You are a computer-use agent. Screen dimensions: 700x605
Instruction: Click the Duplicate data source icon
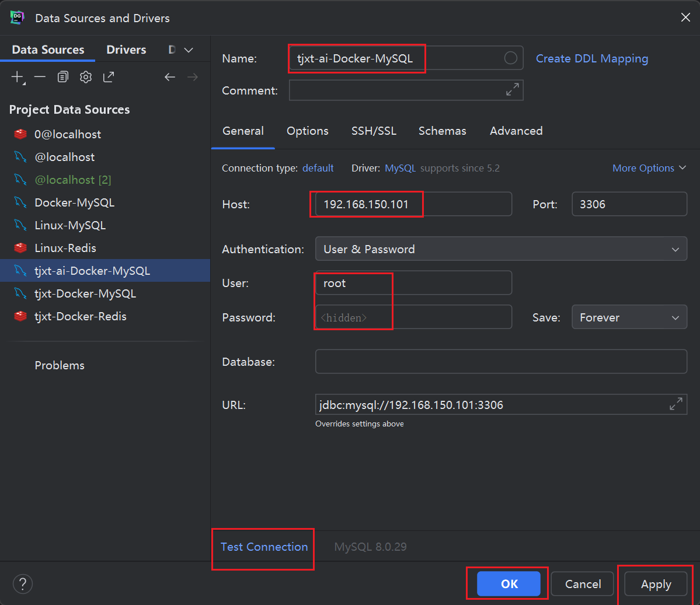63,77
